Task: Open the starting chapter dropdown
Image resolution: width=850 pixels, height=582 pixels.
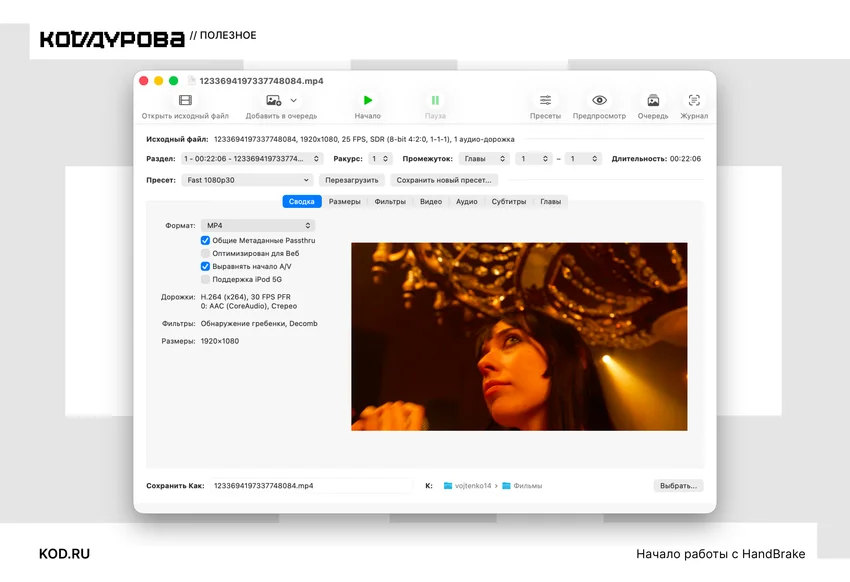Action: [x=534, y=159]
